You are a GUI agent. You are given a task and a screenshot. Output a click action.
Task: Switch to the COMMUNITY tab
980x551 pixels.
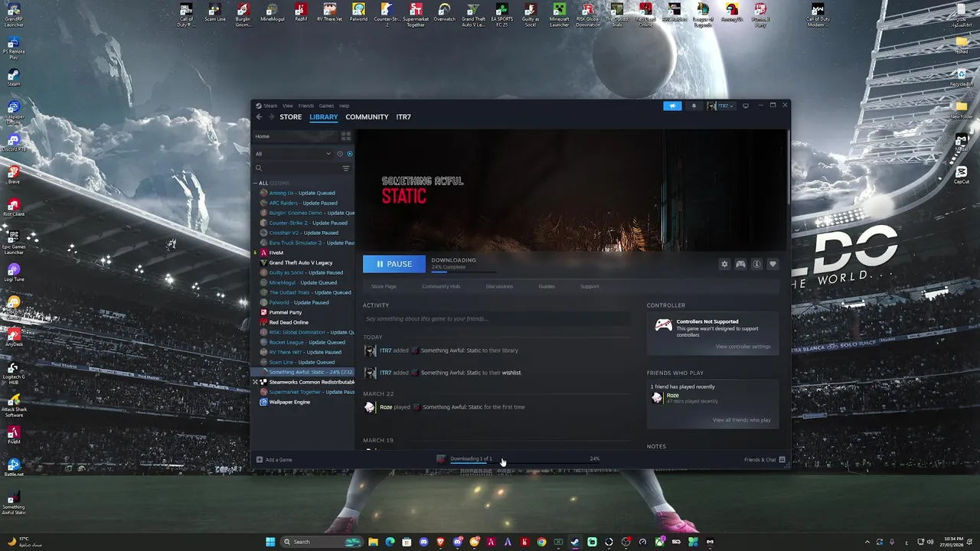pos(367,117)
